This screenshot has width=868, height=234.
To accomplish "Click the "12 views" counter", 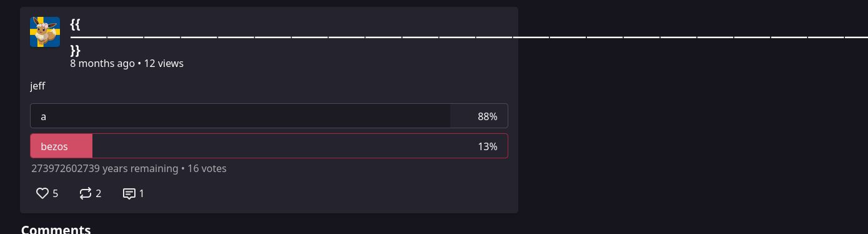I will [164, 63].
